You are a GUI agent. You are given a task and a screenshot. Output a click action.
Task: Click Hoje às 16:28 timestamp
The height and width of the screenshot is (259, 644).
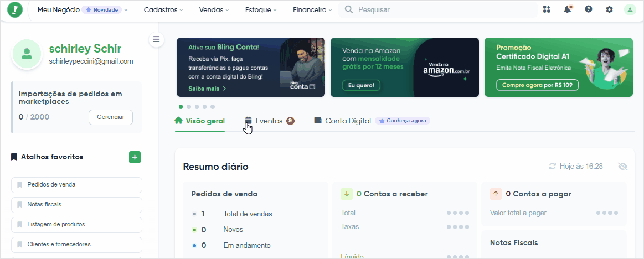point(581,166)
